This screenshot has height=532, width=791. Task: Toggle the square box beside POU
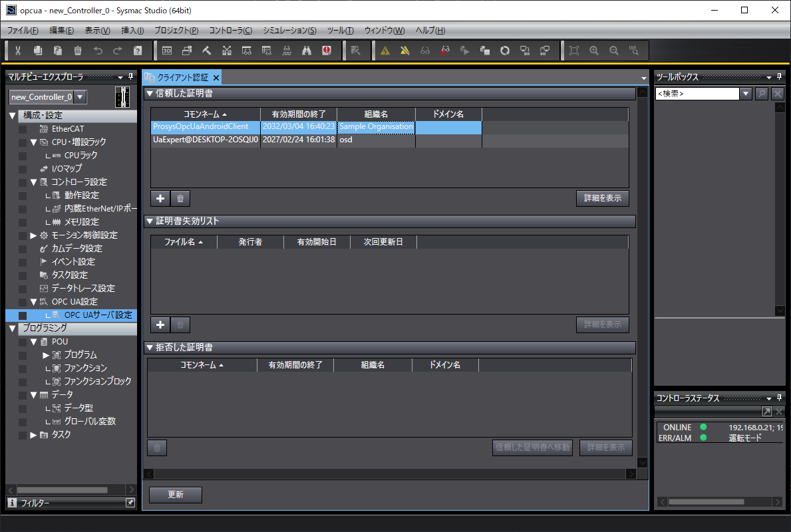(23, 342)
